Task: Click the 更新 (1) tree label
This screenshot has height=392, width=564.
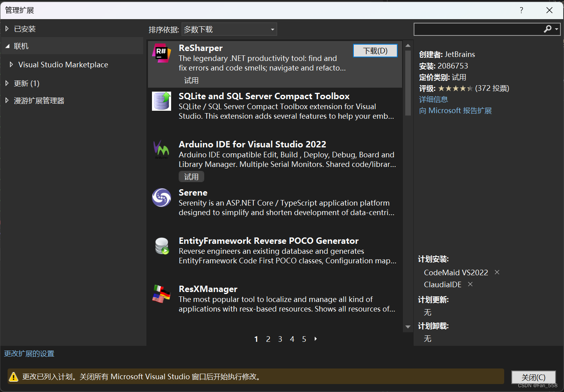Action: coord(27,83)
